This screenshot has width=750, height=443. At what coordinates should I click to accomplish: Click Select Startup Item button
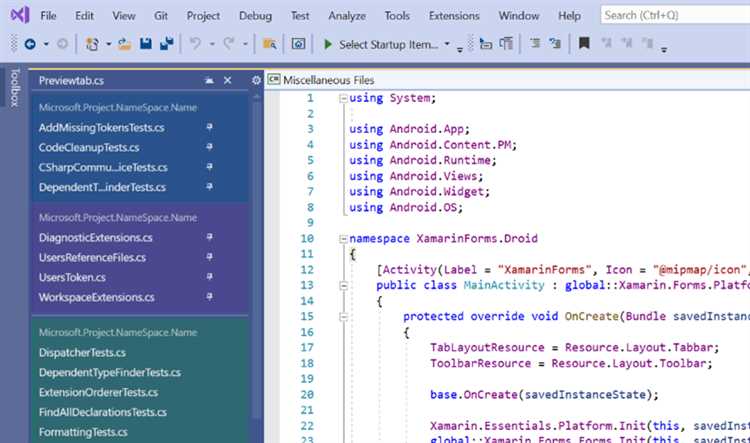(x=388, y=44)
